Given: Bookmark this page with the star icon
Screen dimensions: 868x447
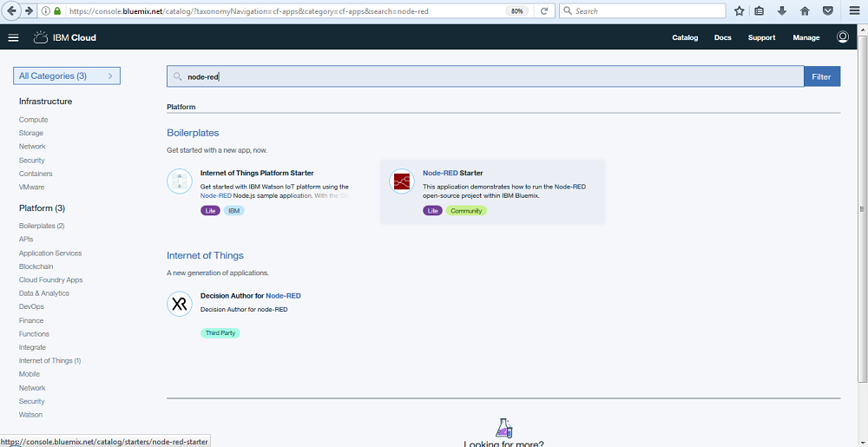Looking at the screenshot, I should tap(739, 10).
